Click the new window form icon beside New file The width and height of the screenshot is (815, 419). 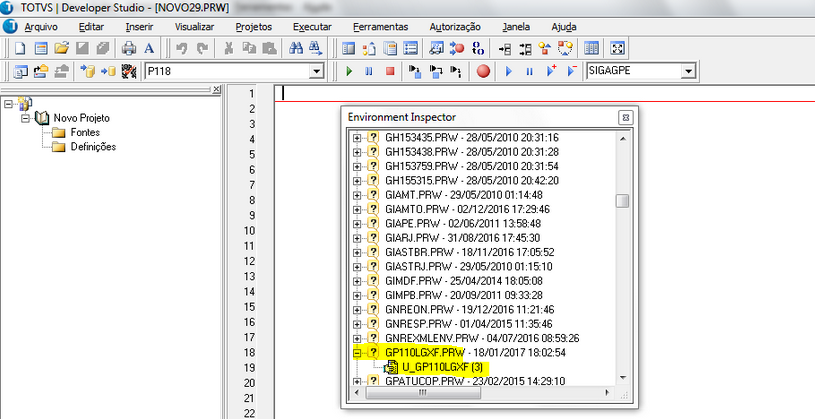click(x=41, y=48)
